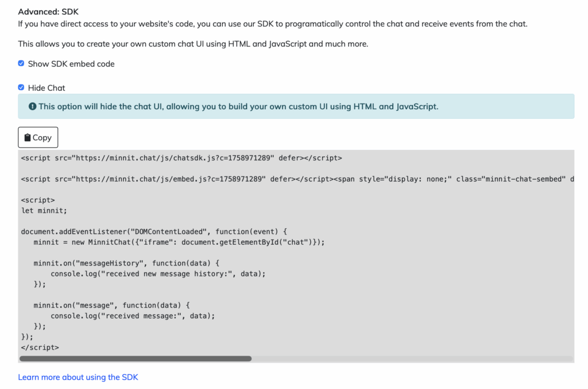Click the 'received message:' console.log line

tap(132, 315)
